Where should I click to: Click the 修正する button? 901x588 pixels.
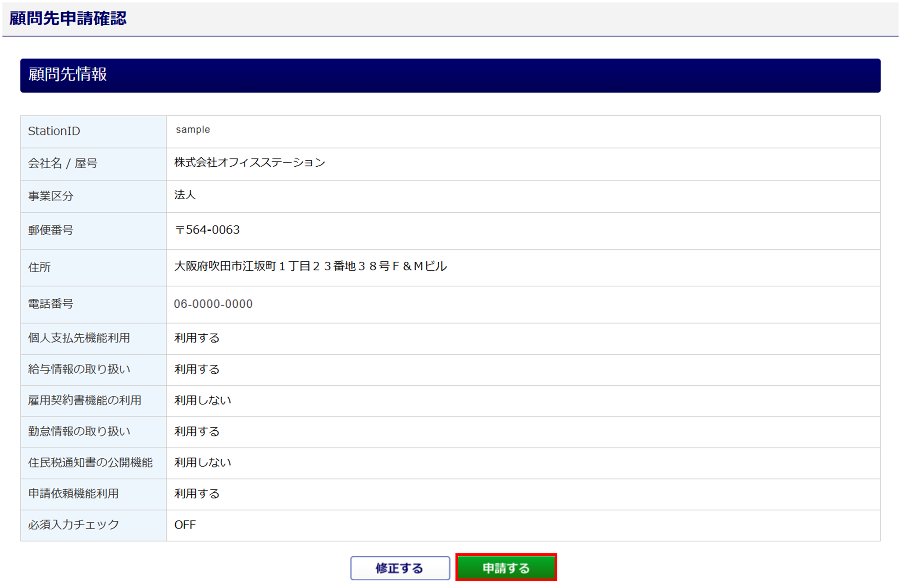tap(400, 568)
